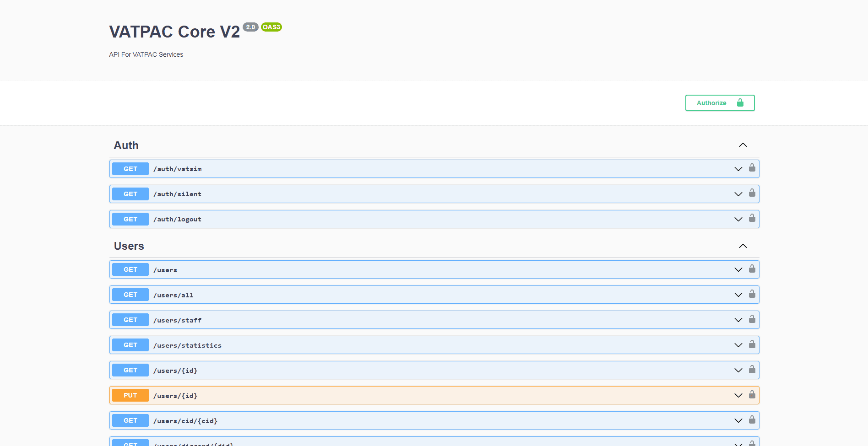Image resolution: width=868 pixels, height=446 pixels.
Task: Expand the /auth/vatsim endpoint chevron
Action: 738,169
